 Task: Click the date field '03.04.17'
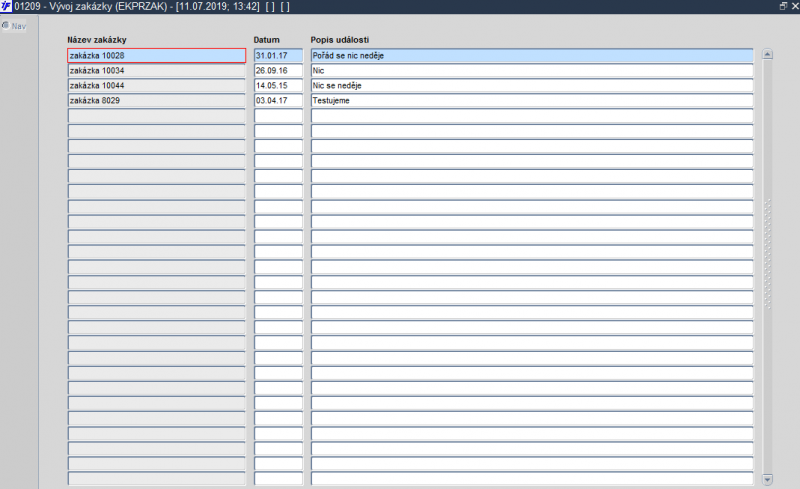[x=279, y=101]
